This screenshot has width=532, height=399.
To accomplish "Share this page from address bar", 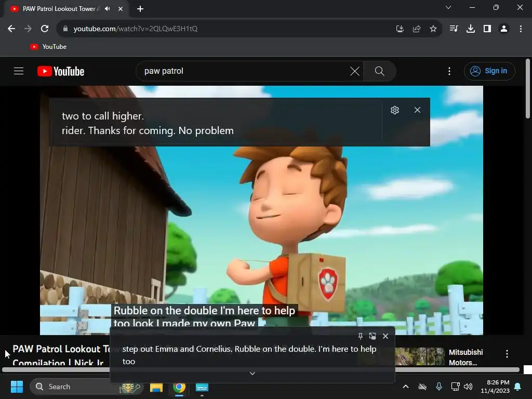I will click(417, 29).
